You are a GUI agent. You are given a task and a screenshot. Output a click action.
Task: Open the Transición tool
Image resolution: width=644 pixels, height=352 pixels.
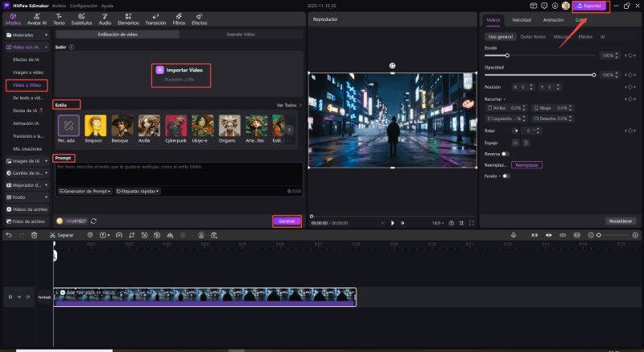click(155, 19)
